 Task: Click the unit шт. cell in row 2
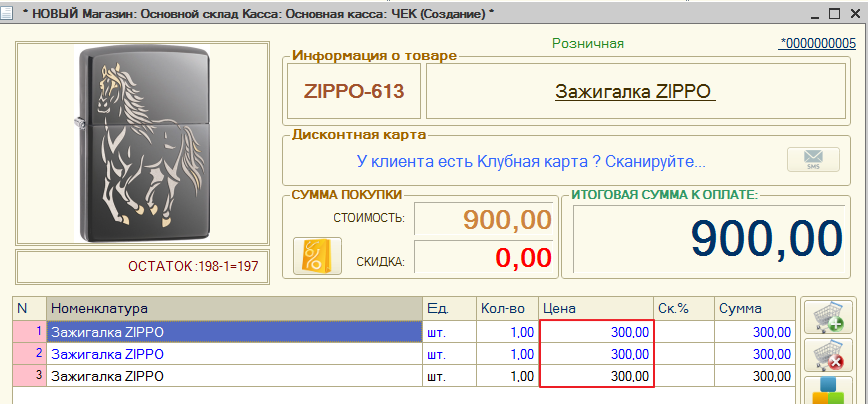point(450,354)
